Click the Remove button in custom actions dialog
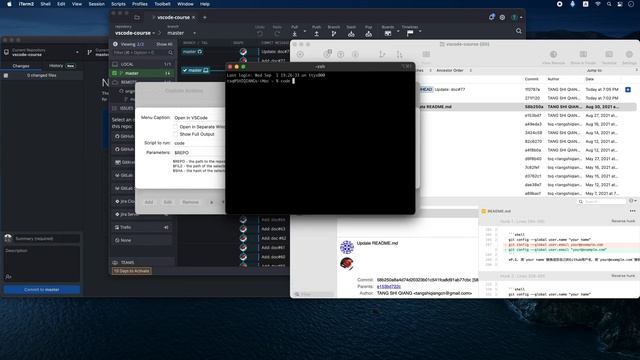This screenshot has width=640, height=360. 190,202
